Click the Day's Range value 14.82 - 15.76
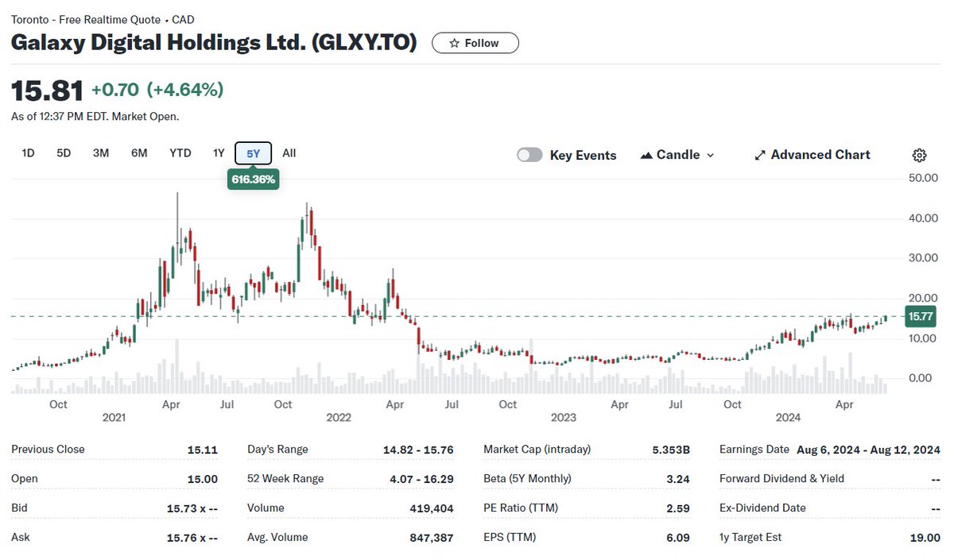 point(418,449)
